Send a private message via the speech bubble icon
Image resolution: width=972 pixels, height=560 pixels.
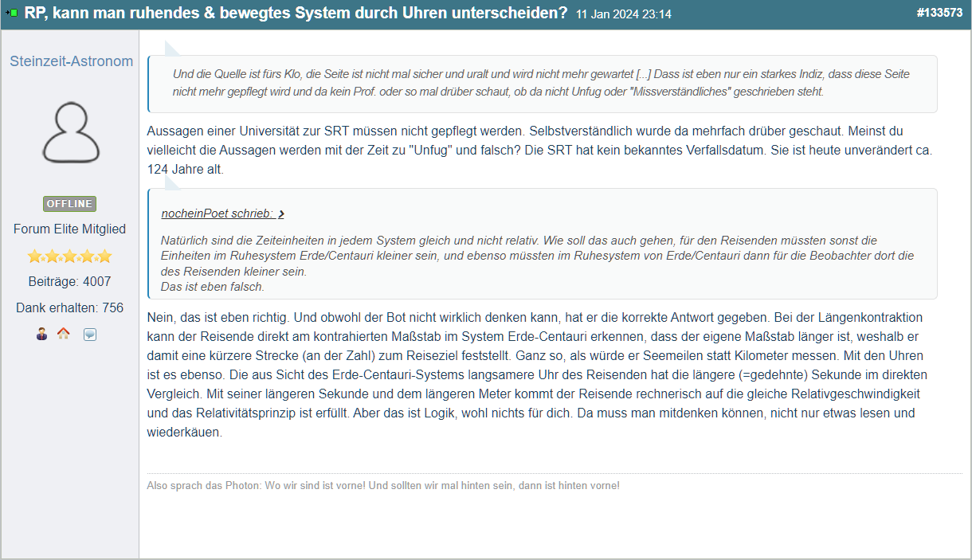pos(89,334)
